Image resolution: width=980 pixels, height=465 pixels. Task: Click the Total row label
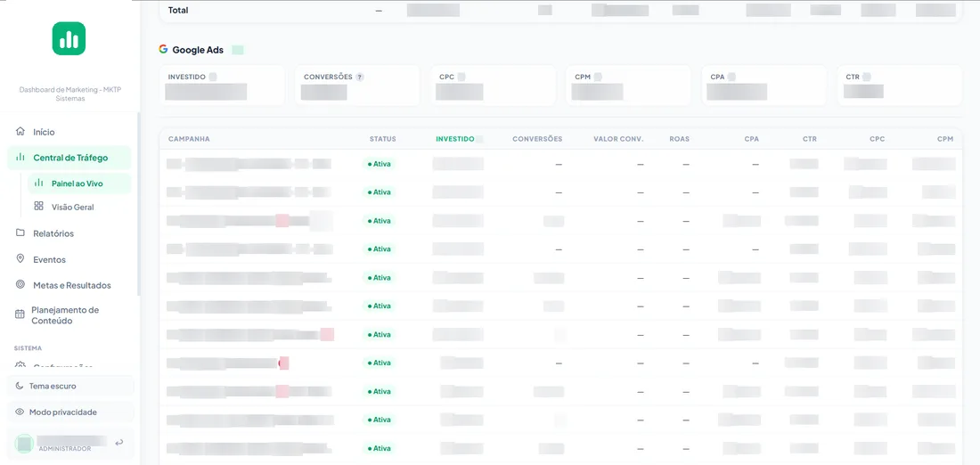[x=178, y=10]
